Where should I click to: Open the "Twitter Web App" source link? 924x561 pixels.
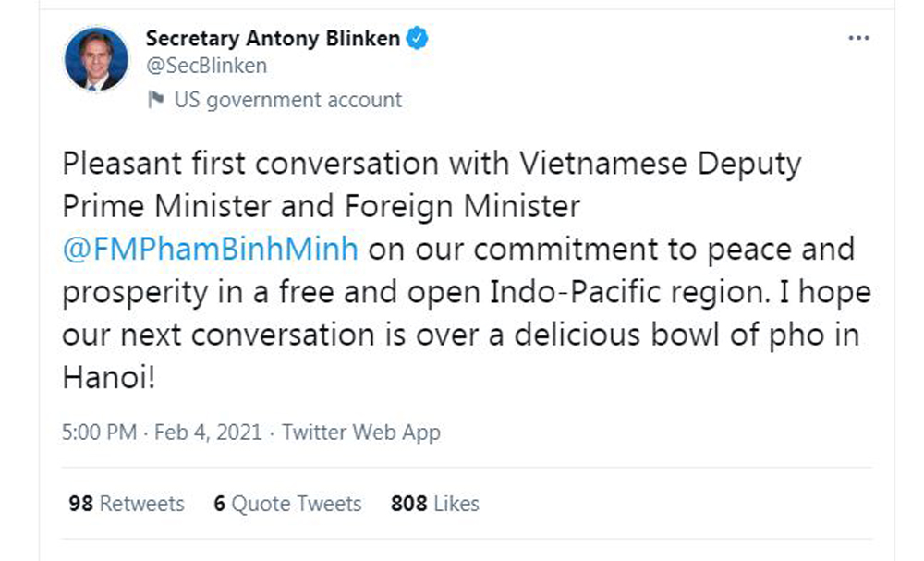[x=361, y=432]
